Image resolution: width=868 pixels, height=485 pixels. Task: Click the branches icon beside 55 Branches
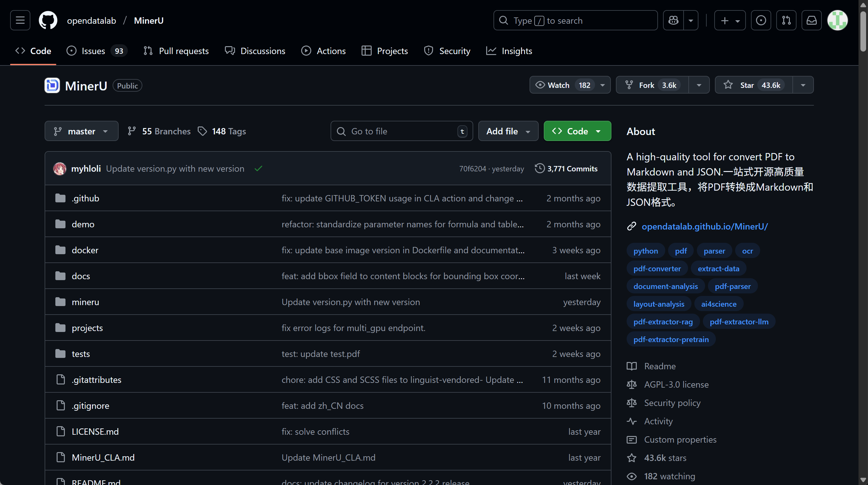coord(132,131)
